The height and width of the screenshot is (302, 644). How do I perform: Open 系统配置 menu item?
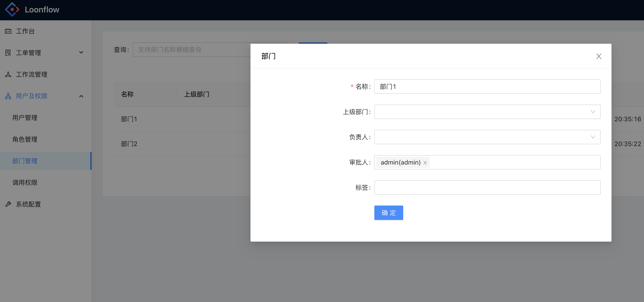pyautogui.click(x=46, y=204)
